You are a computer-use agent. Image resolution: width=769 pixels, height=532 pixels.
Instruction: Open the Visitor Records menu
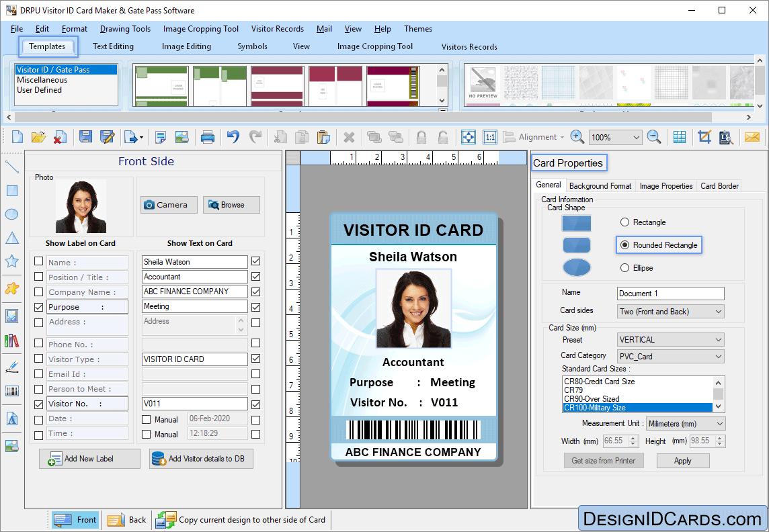[x=278, y=29]
